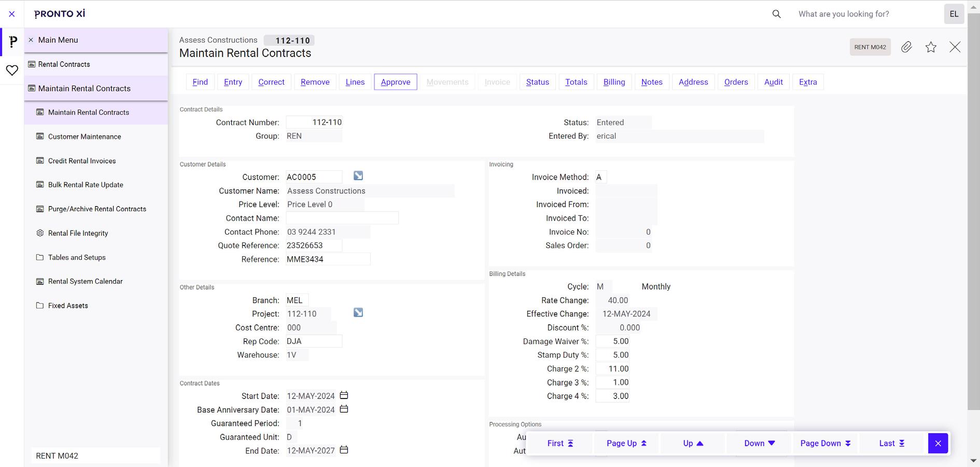The height and width of the screenshot is (467, 980).
Task: Open calendar picker for End Date
Action: tap(344, 450)
